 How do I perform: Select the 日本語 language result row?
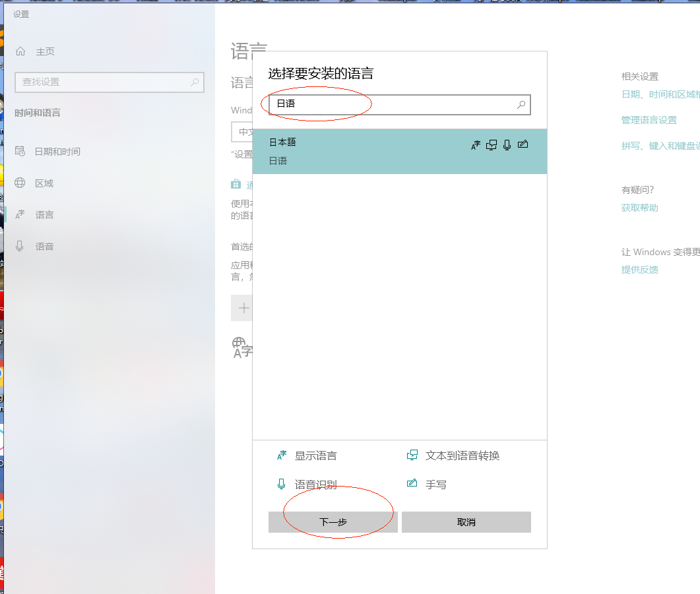pos(400,152)
